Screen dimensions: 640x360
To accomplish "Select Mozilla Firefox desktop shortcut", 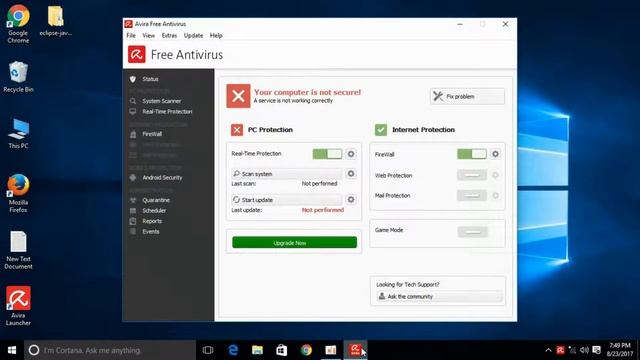I will tap(18, 193).
